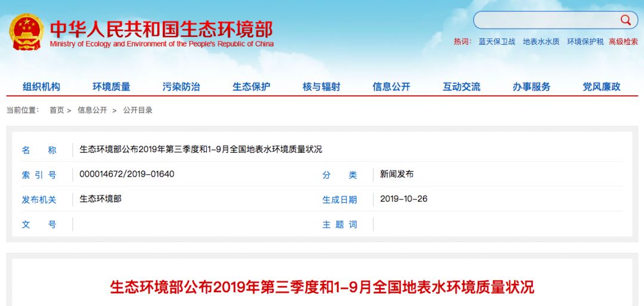Open the 污染防治 navigation menu
644x306 pixels.
click(181, 86)
